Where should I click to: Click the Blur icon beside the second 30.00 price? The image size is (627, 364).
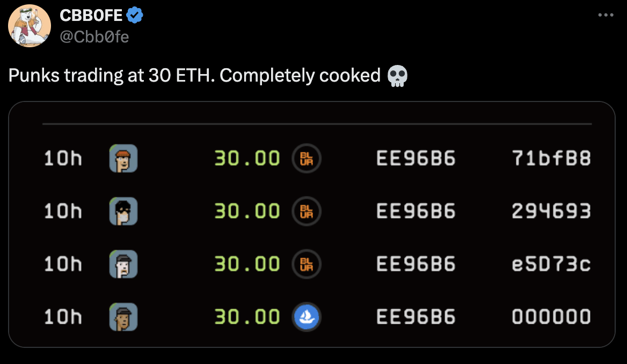tap(307, 211)
